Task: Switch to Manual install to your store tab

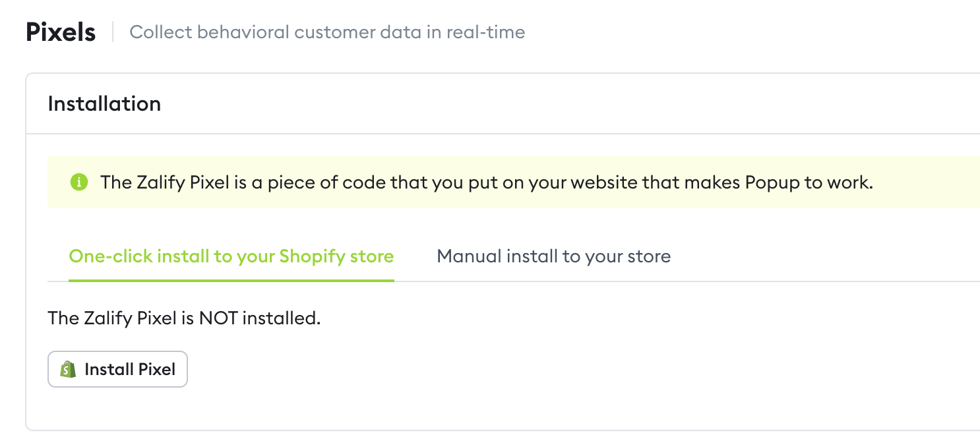Action: click(x=553, y=256)
